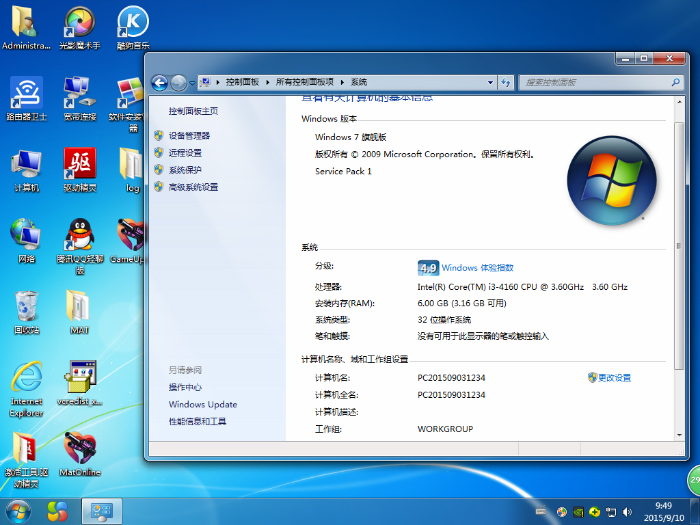Select 所有控制面板项 in the breadcrumb
This screenshot has width=700, height=525.
305,82
